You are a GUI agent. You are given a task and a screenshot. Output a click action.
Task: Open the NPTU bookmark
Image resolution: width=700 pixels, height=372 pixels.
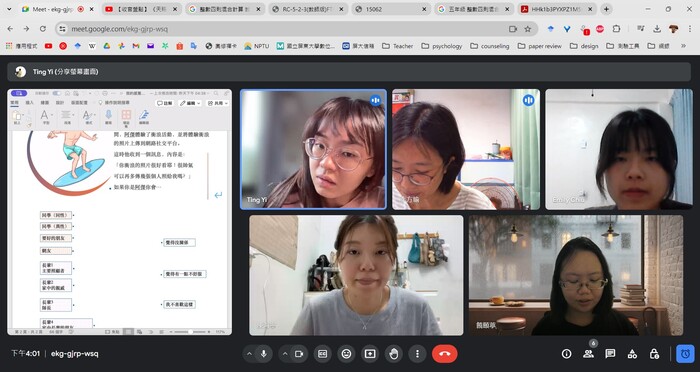pos(257,46)
